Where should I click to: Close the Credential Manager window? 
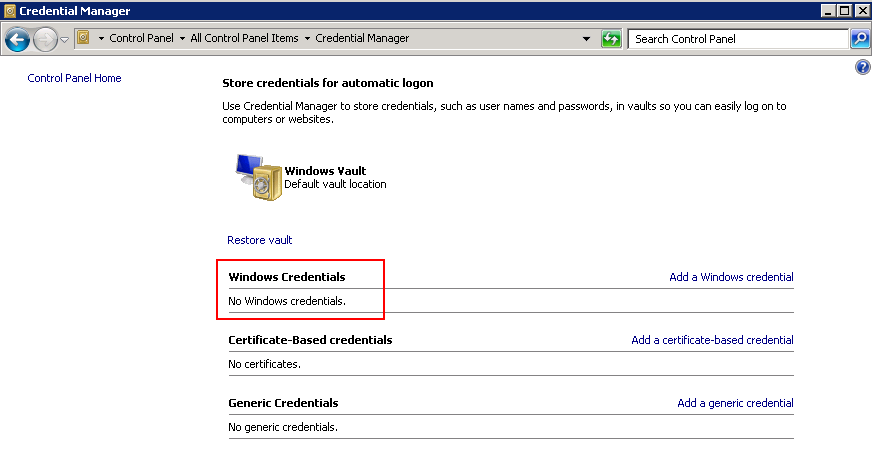[861, 11]
